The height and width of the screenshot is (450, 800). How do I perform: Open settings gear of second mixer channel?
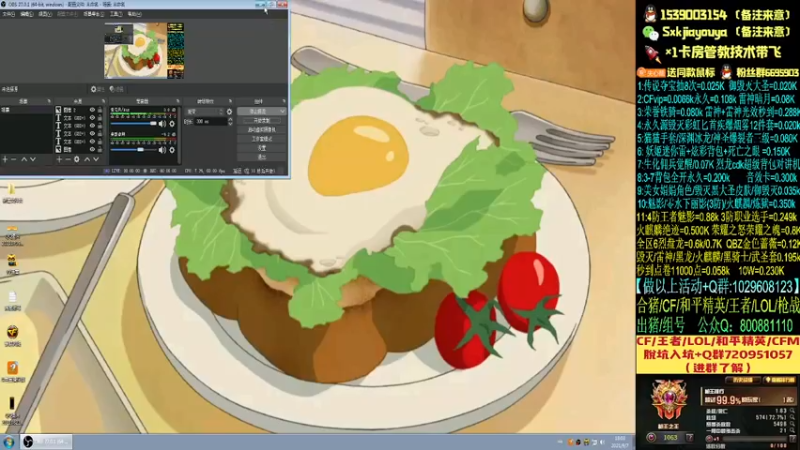tap(172, 150)
